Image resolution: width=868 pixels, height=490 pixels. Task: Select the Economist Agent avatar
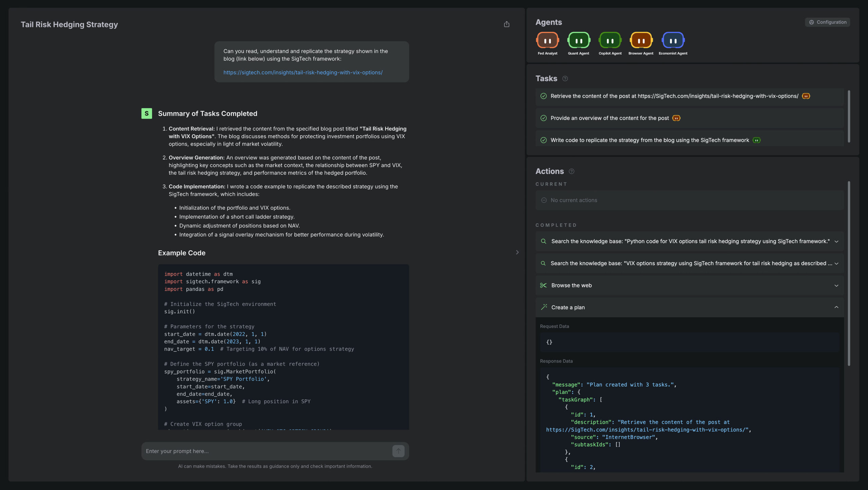coord(673,40)
